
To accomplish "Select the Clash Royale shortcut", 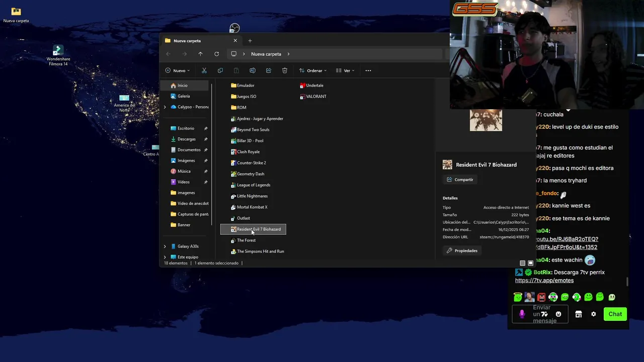I will [245, 152].
